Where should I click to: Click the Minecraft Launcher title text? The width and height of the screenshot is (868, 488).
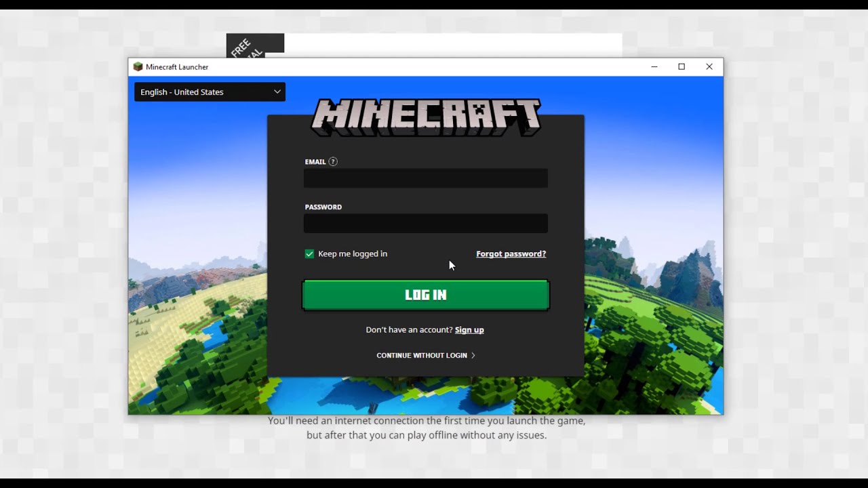click(177, 67)
